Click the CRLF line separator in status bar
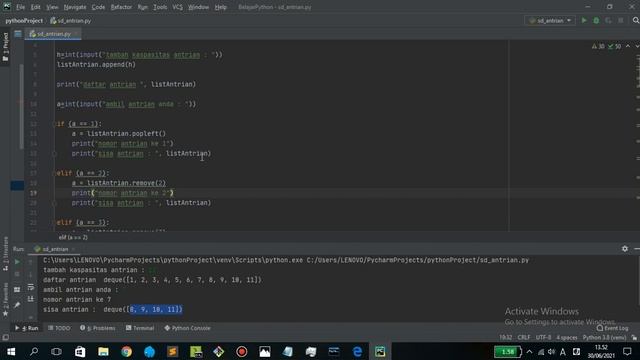This screenshot has height=360, width=640. 524,338
